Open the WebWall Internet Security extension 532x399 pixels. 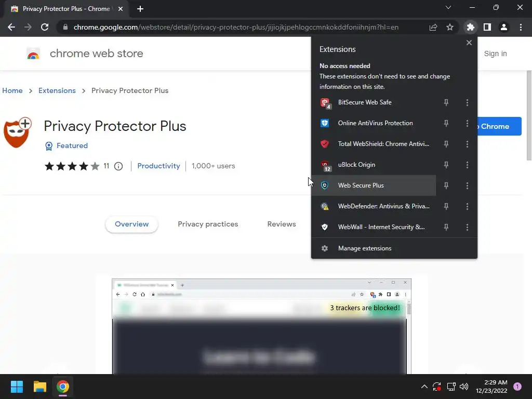pos(373,227)
